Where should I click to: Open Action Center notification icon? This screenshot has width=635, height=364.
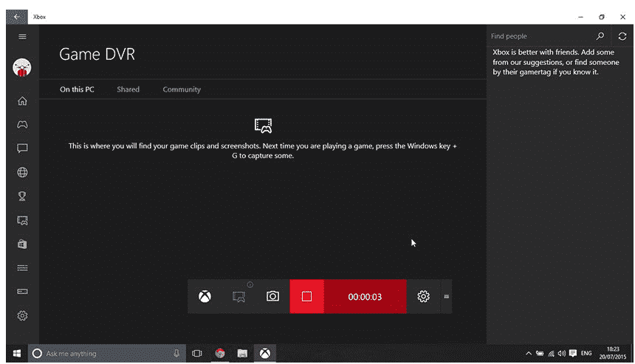(573, 354)
